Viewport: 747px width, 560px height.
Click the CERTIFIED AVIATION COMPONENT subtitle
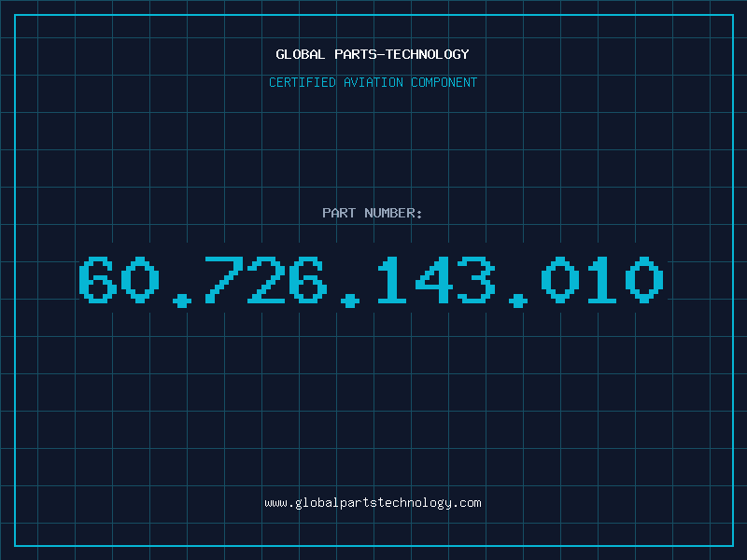coord(373,82)
